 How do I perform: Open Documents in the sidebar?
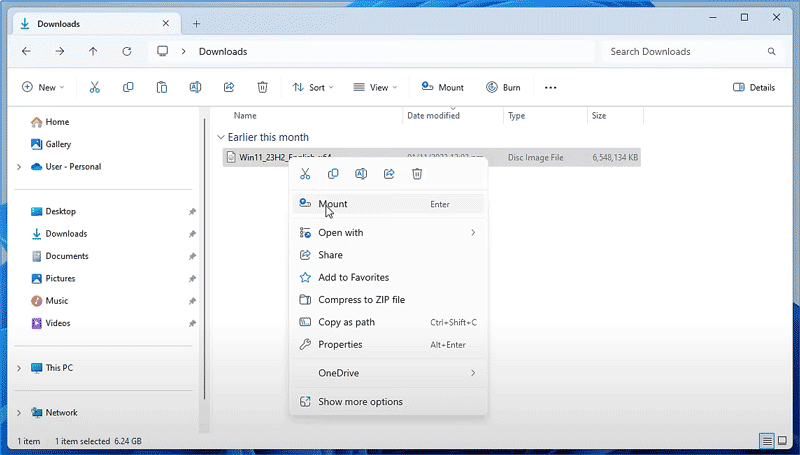pyautogui.click(x=60, y=256)
